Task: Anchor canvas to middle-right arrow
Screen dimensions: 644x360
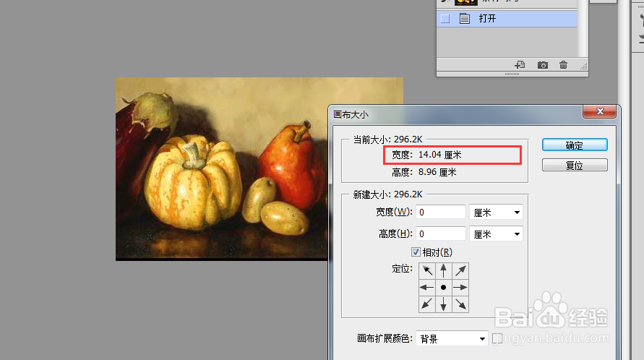Action: pos(460,288)
